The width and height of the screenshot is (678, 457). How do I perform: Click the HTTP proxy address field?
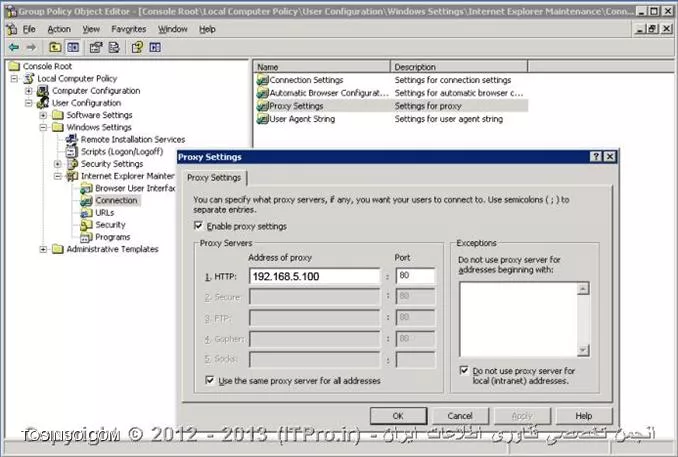pos(314,276)
